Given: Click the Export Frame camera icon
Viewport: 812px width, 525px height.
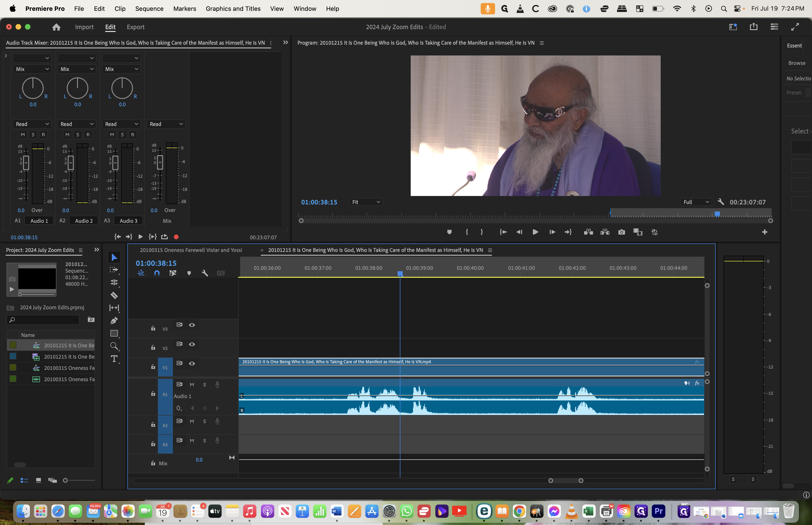Looking at the screenshot, I should (x=621, y=232).
